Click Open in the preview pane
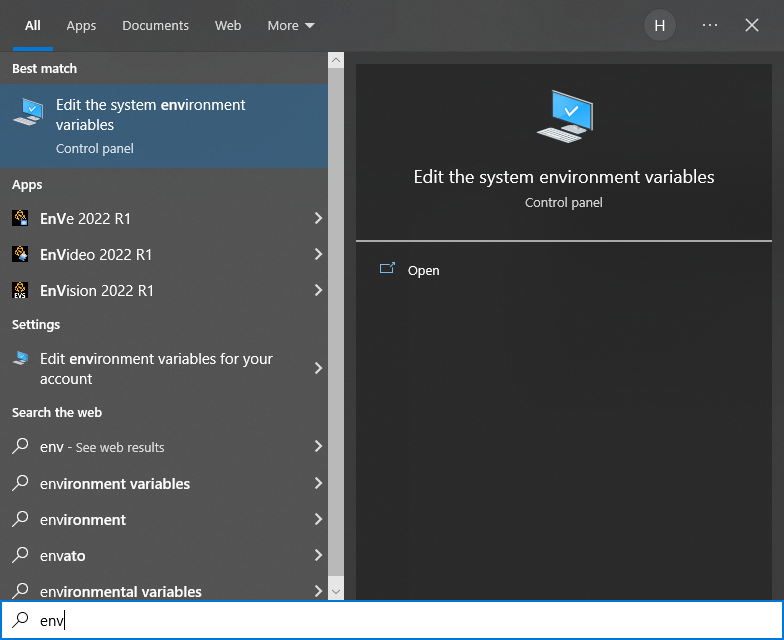Viewport: 784px width, 640px height. click(423, 270)
